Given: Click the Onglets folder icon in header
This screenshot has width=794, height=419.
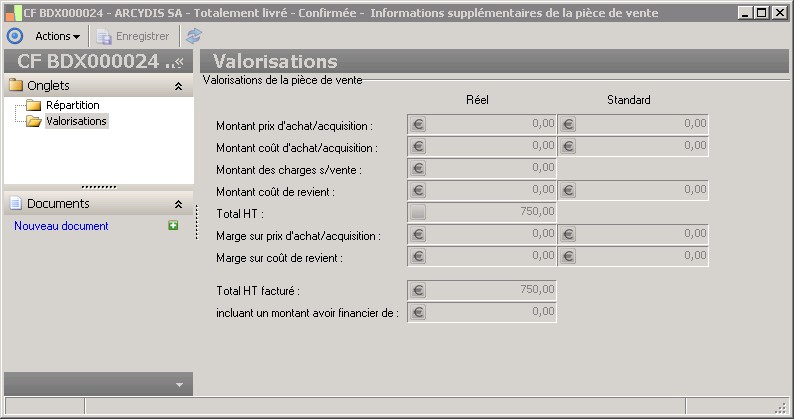Looking at the screenshot, I should point(16,85).
